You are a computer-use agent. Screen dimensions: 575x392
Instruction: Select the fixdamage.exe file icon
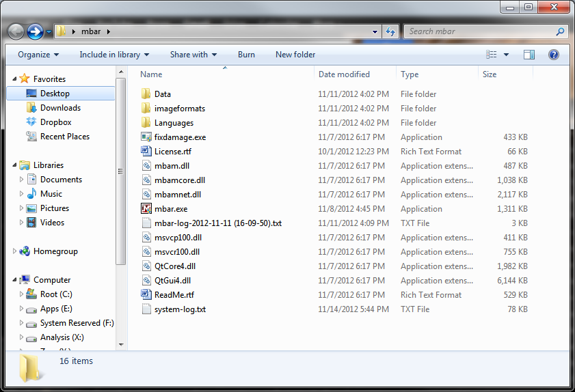146,137
